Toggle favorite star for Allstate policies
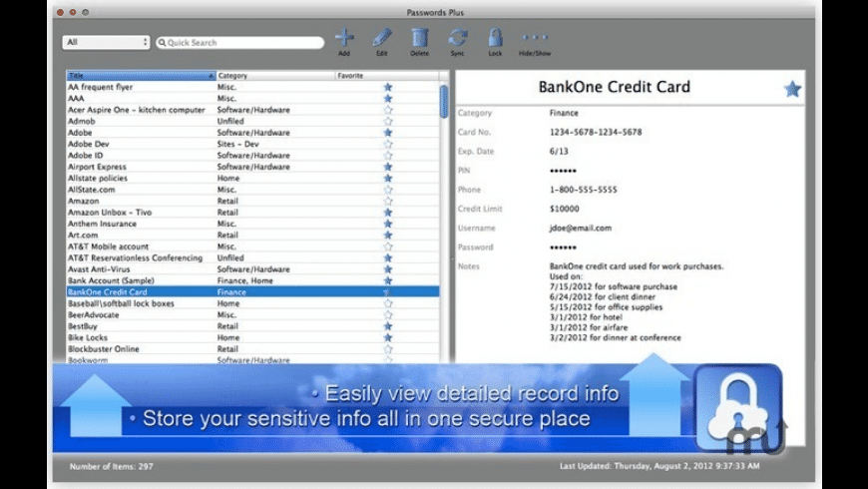Screen dimensions: 868x489 pyautogui.click(x=388, y=179)
